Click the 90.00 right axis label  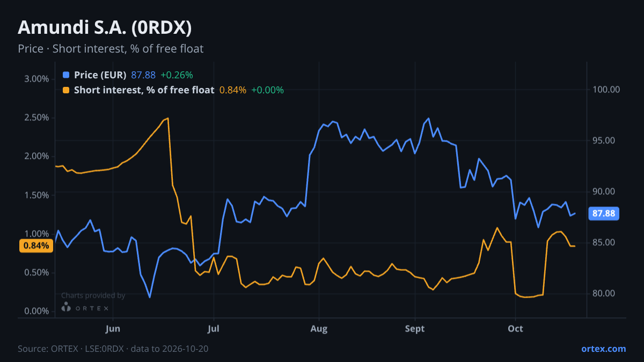pyautogui.click(x=604, y=191)
